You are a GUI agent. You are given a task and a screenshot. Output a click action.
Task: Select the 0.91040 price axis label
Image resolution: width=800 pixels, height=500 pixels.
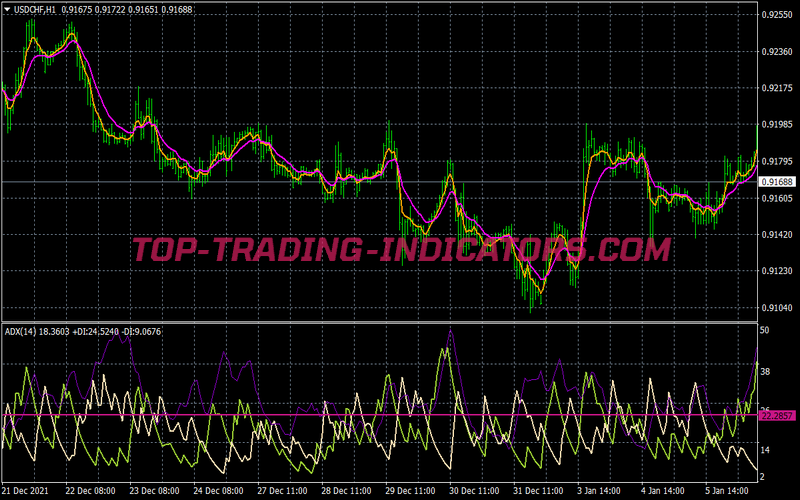click(777, 308)
